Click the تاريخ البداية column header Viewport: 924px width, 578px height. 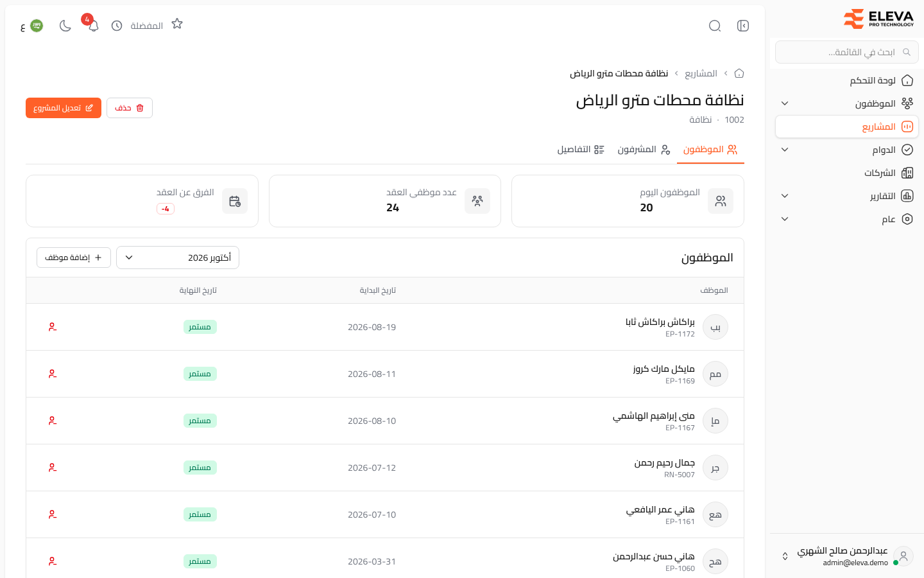378,290
